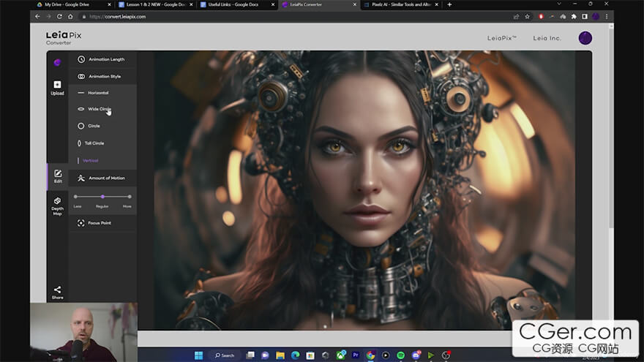The image size is (644, 362).
Task: Close the Useful Links tab
Action: (x=273, y=4)
